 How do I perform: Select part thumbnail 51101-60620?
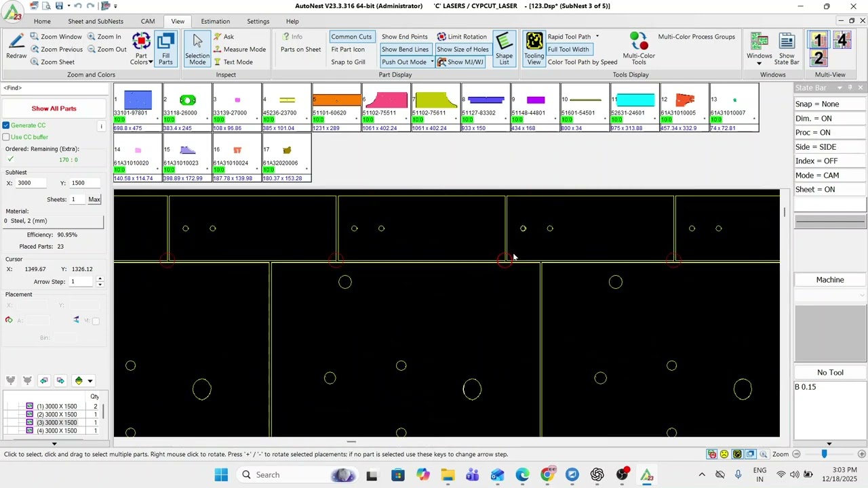pyautogui.click(x=336, y=107)
